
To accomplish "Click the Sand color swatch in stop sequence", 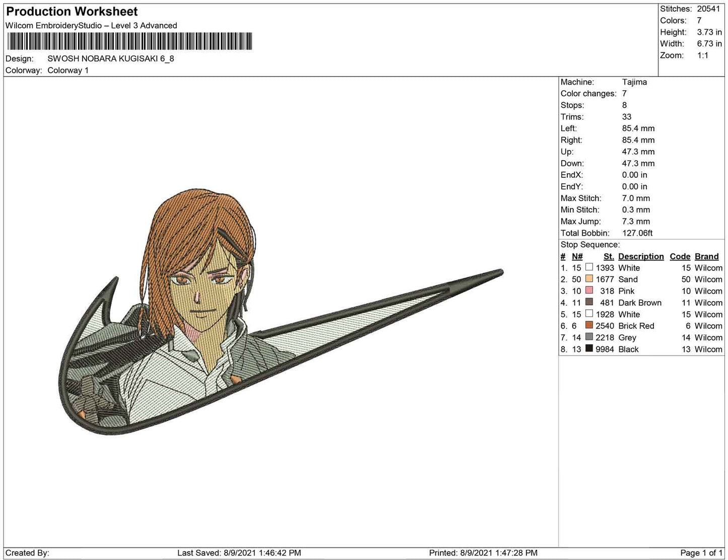I will (589, 279).
